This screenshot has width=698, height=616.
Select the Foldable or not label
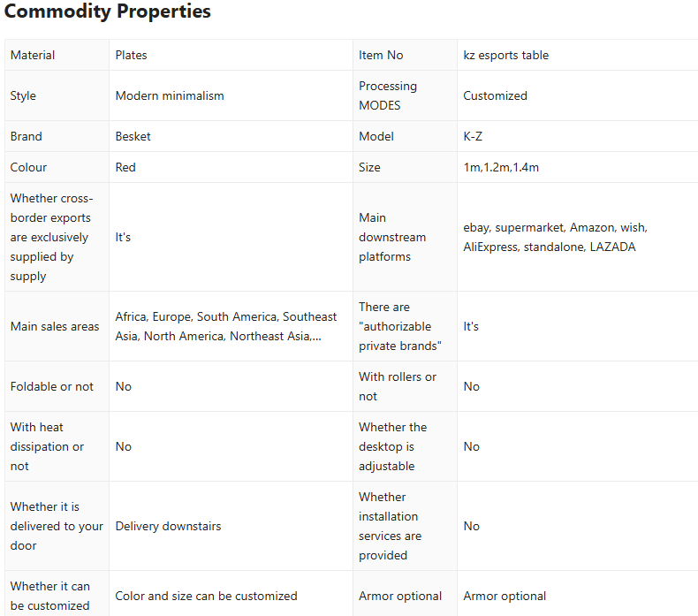[52, 386]
